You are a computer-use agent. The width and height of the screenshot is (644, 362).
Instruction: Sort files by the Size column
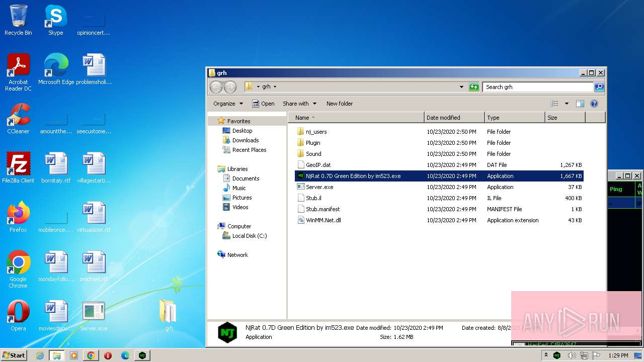click(565, 118)
